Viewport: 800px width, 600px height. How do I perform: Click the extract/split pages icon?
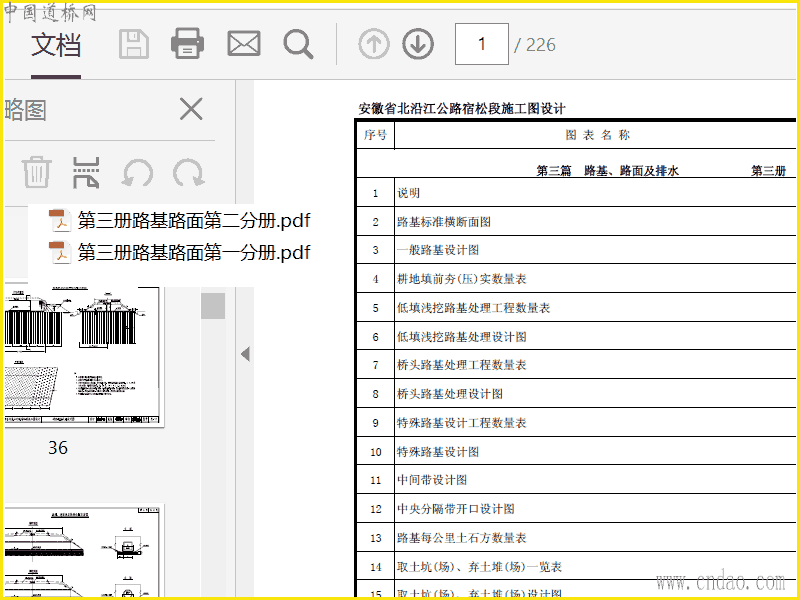pyautogui.click(x=86, y=172)
